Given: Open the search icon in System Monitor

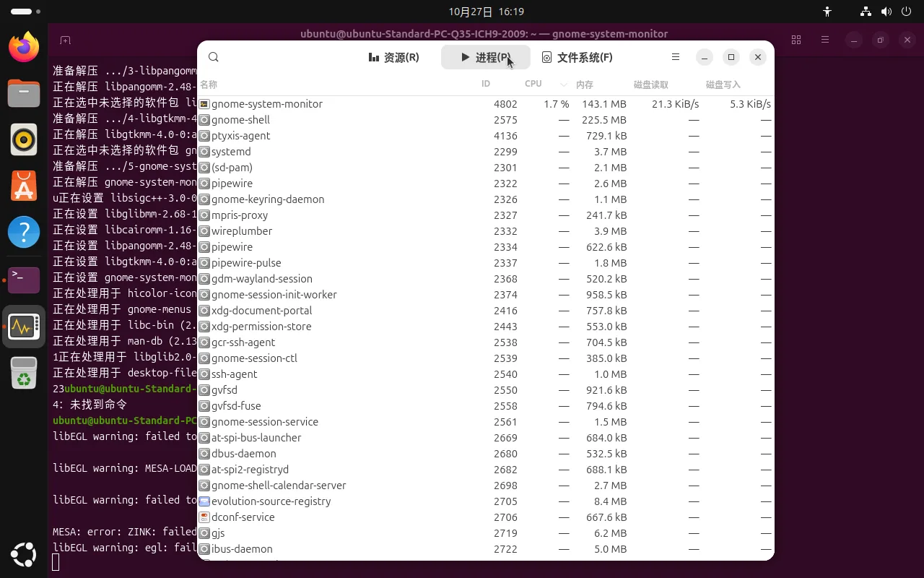Looking at the screenshot, I should (214, 57).
